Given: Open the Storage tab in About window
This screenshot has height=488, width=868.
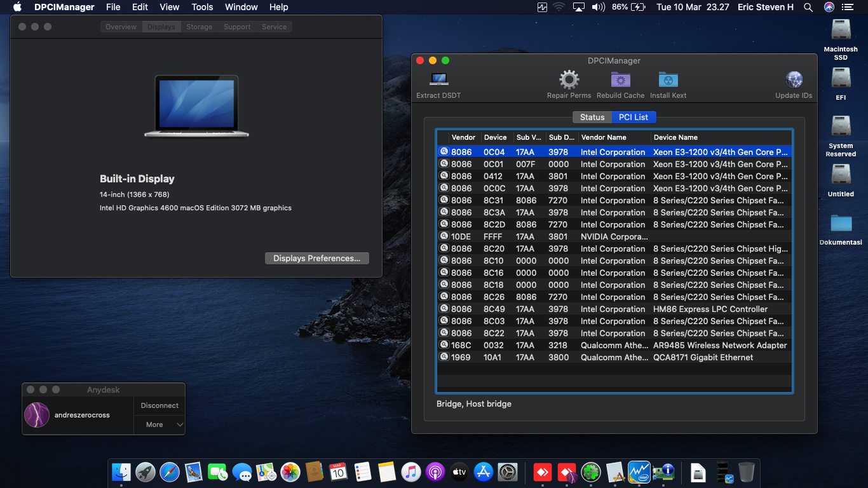Looking at the screenshot, I should (200, 27).
